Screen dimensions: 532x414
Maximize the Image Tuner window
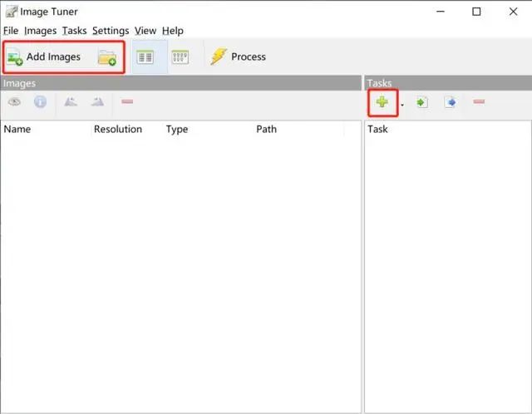(476, 12)
